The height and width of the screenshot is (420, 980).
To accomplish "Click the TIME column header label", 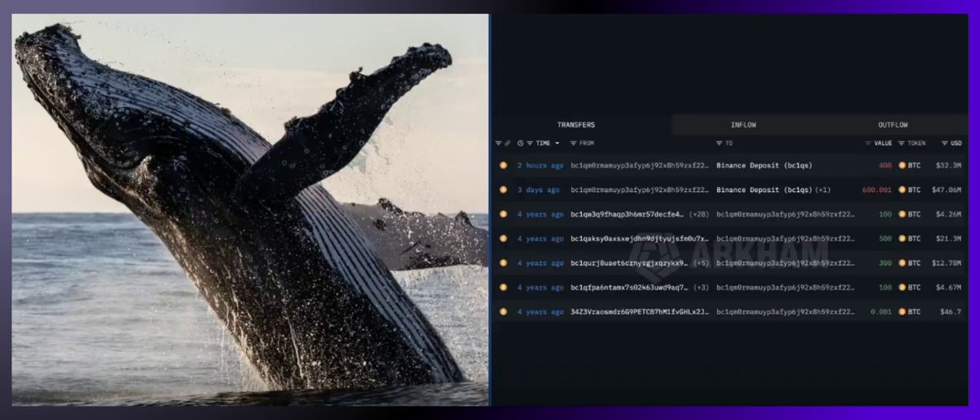I will (543, 143).
